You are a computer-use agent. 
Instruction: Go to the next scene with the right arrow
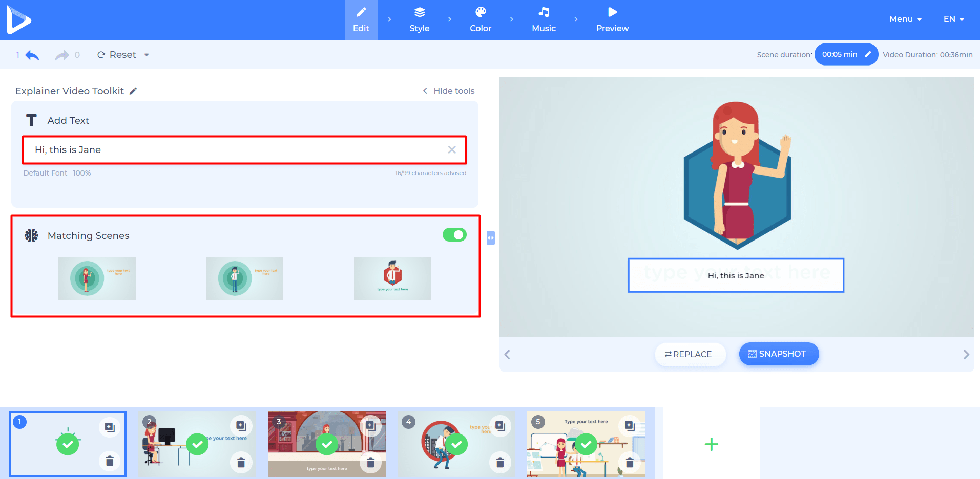click(x=966, y=354)
